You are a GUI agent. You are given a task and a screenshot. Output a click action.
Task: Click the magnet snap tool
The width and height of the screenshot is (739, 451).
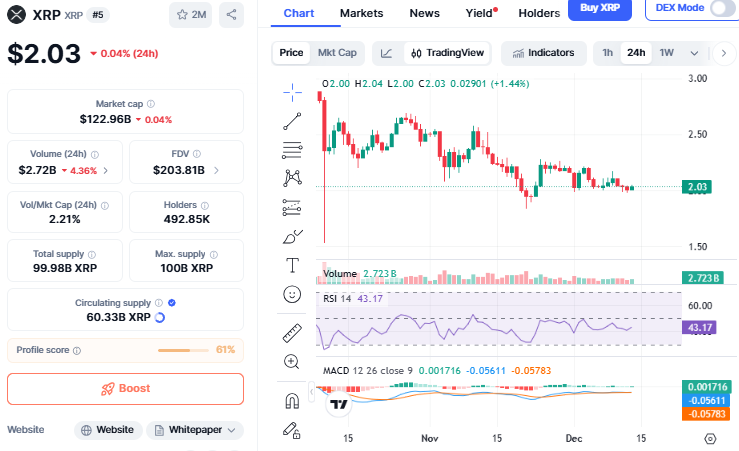(x=292, y=401)
